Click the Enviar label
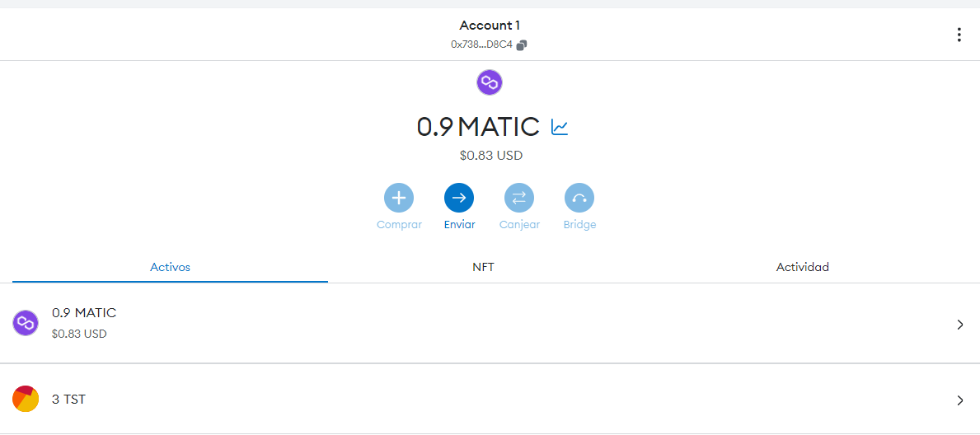This screenshot has height=435, width=980. coord(459,225)
